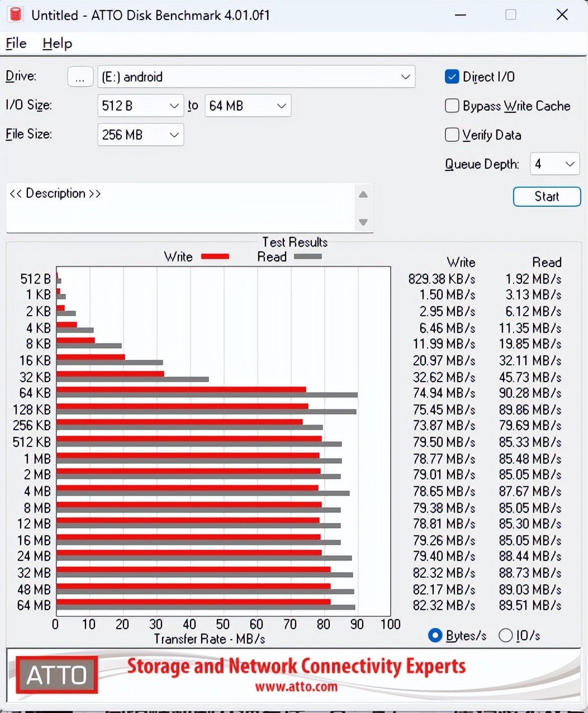The width and height of the screenshot is (588, 713).
Task: Click the ATTO logo in the banner
Action: 57,675
